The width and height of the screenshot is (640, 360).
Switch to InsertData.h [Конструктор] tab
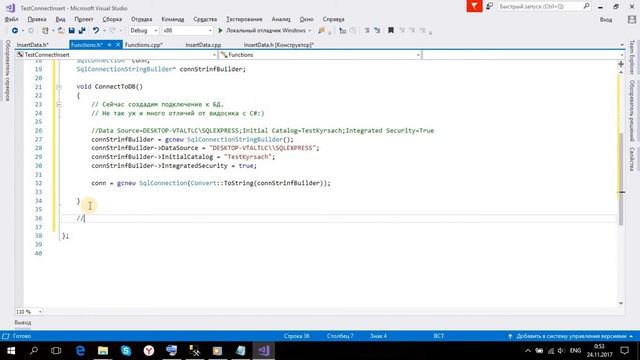279,45
